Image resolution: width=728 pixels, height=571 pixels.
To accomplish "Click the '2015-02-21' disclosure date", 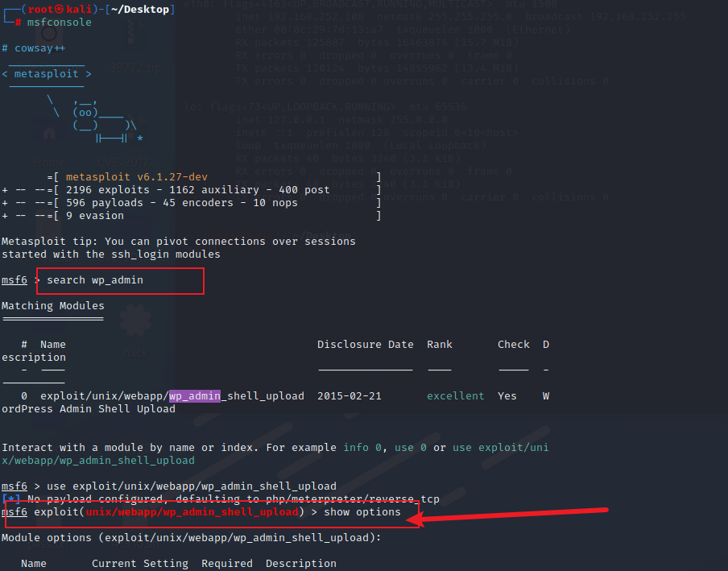I will [x=350, y=396].
